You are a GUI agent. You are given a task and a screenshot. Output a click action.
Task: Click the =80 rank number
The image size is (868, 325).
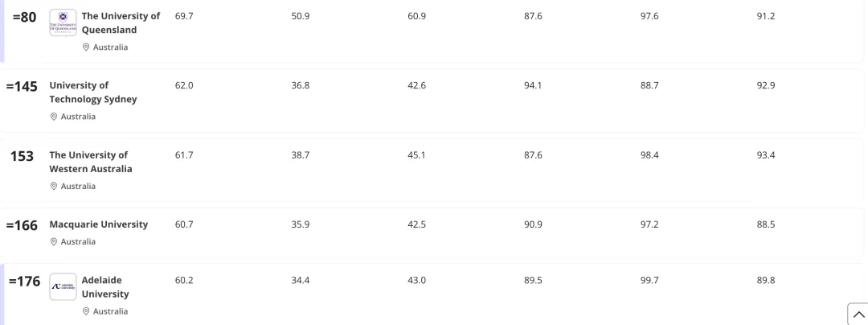pos(24,18)
